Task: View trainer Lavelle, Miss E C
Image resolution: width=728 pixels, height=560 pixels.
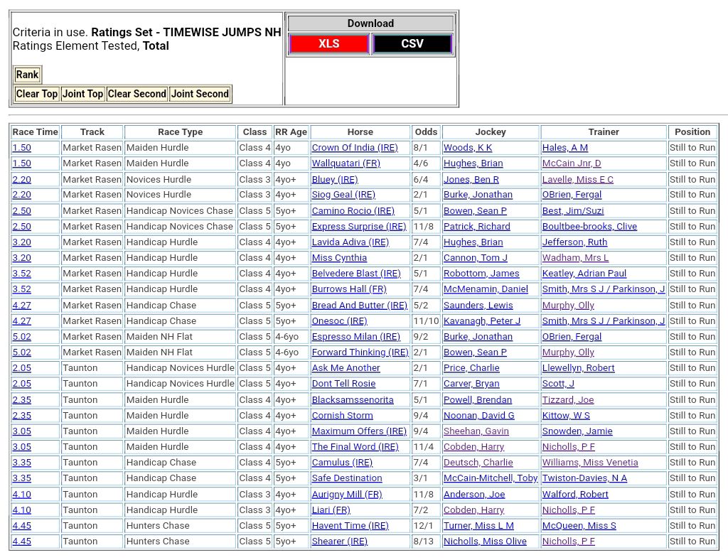Action: [x=577, y=180]
